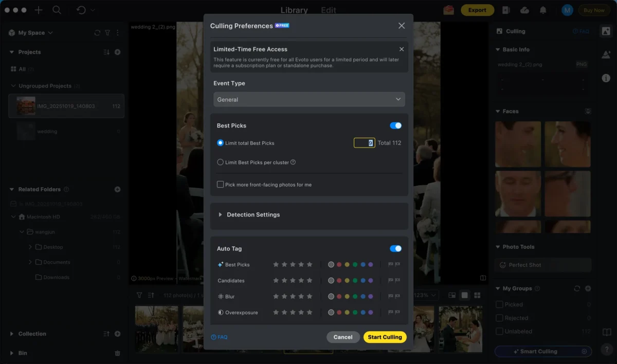Click the help question mark icon at bottom right
617x364 pixels.
pyautogui.click(x=606, y=349)
